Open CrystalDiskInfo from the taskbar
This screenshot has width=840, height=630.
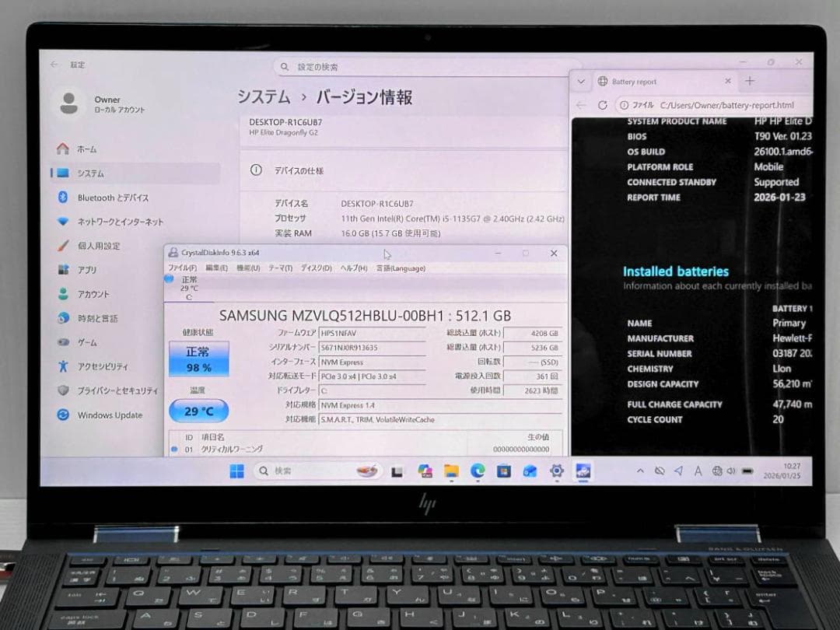click(x=583, y=471)
